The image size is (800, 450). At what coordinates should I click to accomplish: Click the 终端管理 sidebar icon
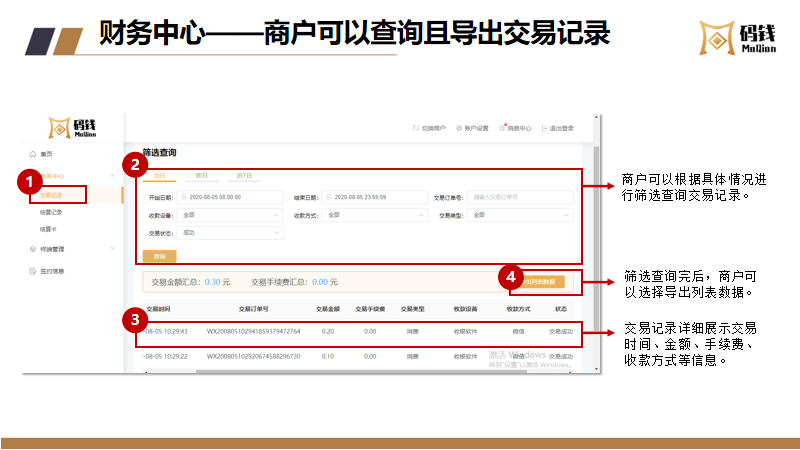pyautogui.click(x=32, y=249)
